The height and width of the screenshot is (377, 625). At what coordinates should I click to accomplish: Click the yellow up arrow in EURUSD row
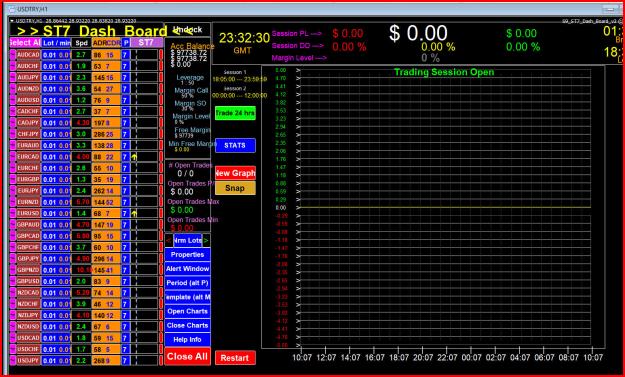point(134,214)
